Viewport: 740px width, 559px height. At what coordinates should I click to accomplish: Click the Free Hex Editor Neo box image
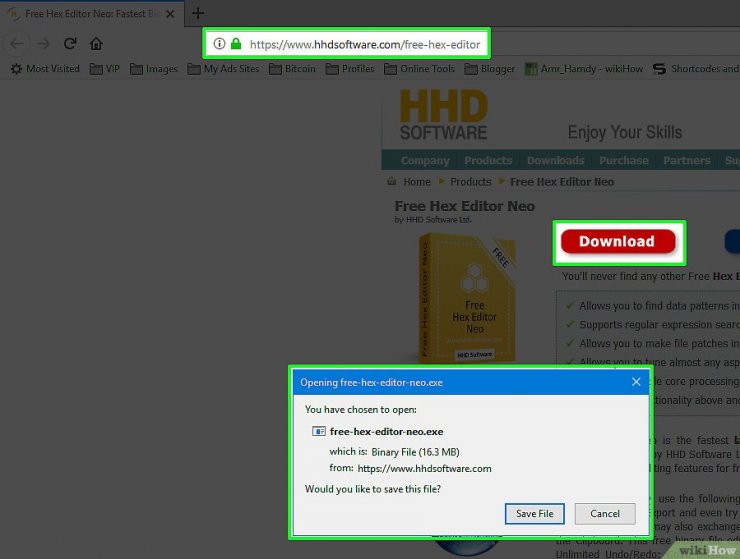point(467,300)
